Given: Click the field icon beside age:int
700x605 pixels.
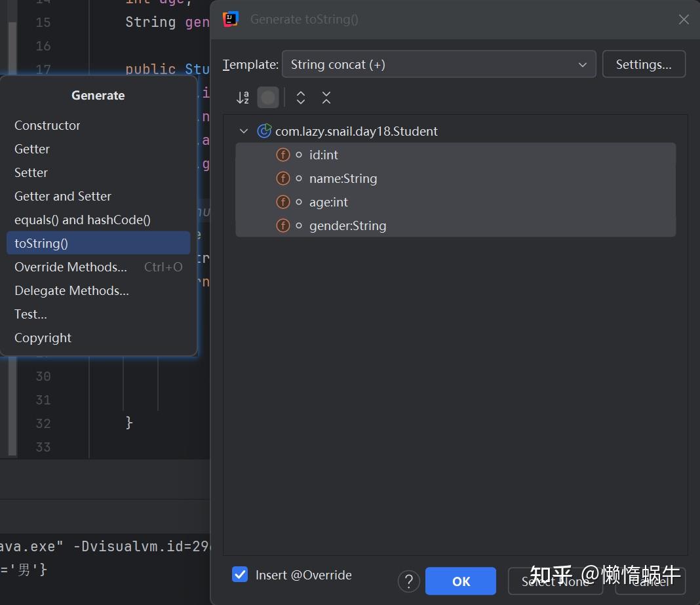Looking at the screenshot, I should tap(282, 202).
